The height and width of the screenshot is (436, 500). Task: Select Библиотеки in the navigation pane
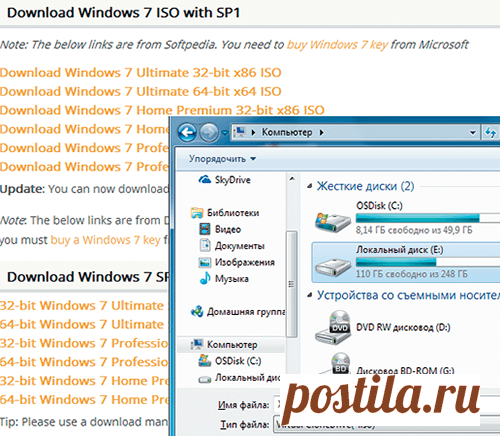233,213
